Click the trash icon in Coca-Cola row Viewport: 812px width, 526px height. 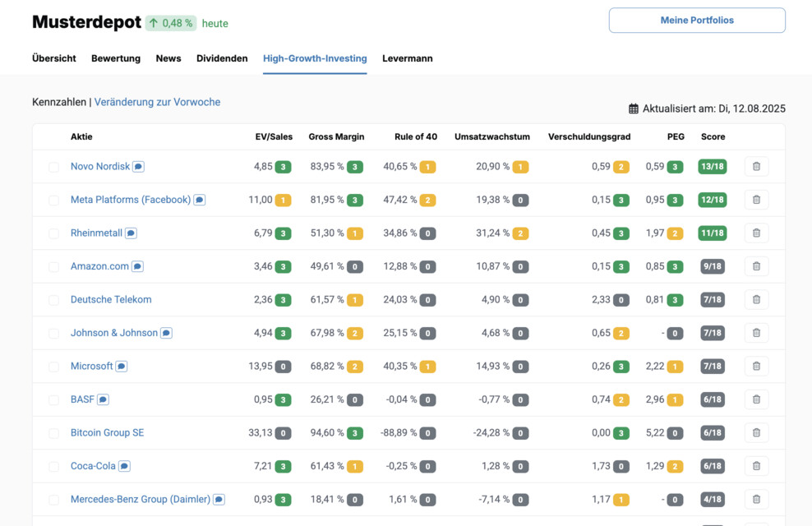click(x=756, y=466)
